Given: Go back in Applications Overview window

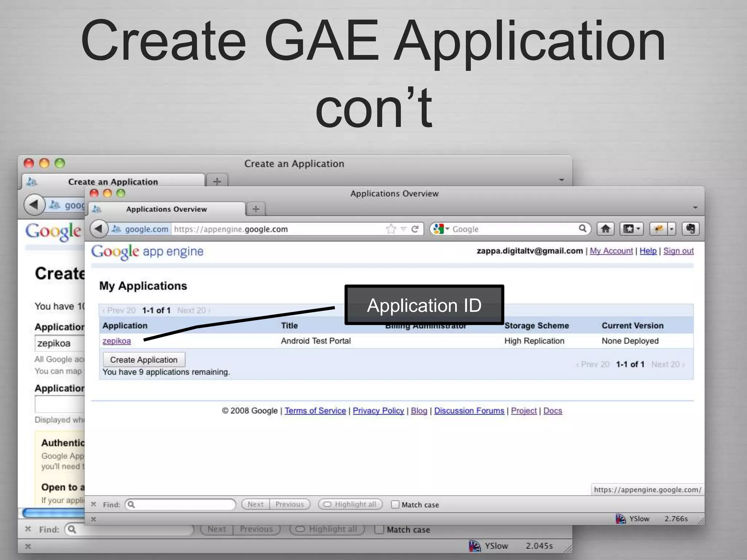Looking at the screenshot, I should pos(99,229).
